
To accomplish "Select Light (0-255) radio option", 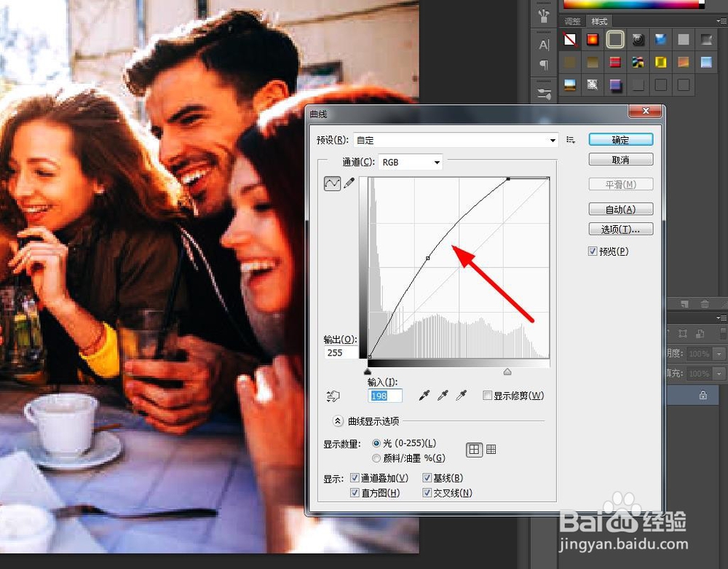I will point(376,443).
